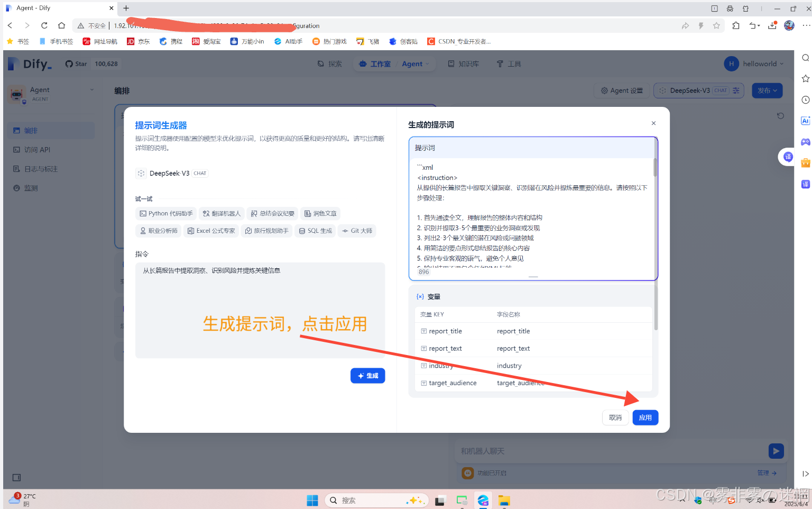This screenshot has width=812, height=509.
Task: Open the Edge browser taskbar icon
Action: pyautogui.click(x=483, y=500)
